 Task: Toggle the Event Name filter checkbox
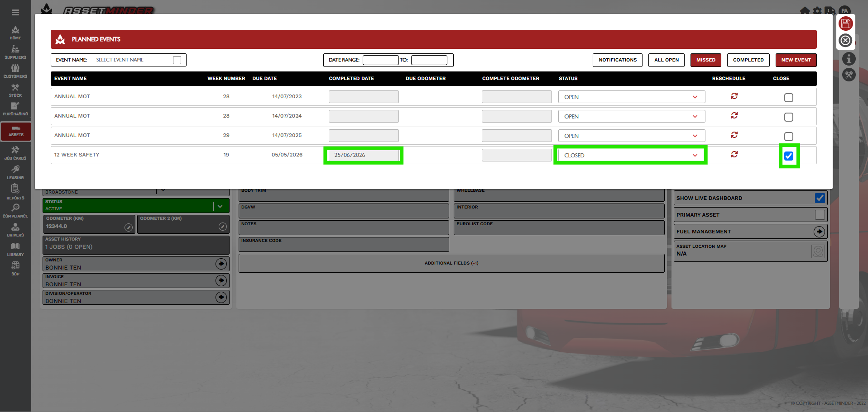pyautogui.click(x=177, y=60)
